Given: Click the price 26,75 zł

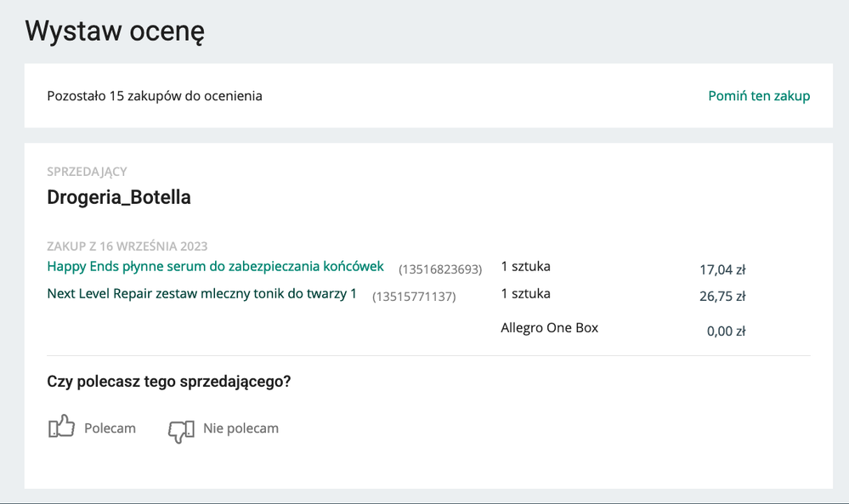Looking at the screenshot, I should [722, 296].
